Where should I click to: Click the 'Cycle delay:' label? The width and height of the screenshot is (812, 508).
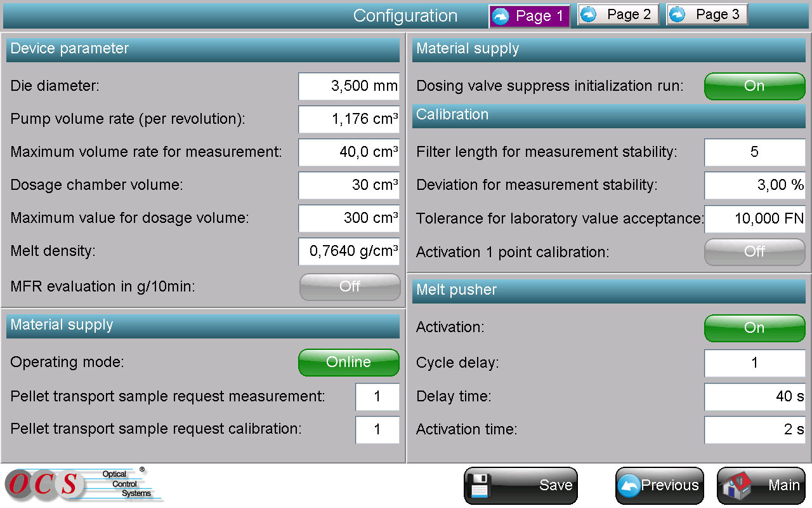click(457, 363)
